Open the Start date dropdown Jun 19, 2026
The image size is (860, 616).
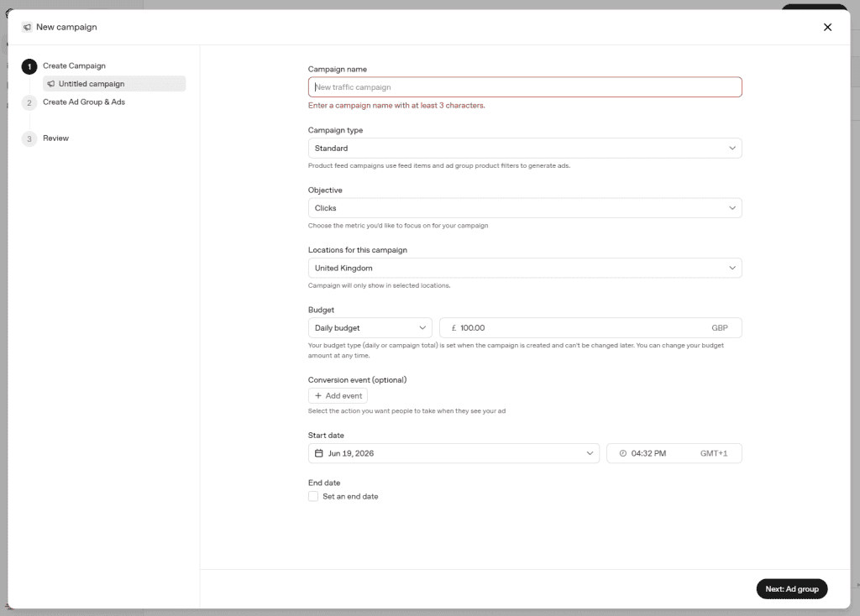[x=454, y=453]
